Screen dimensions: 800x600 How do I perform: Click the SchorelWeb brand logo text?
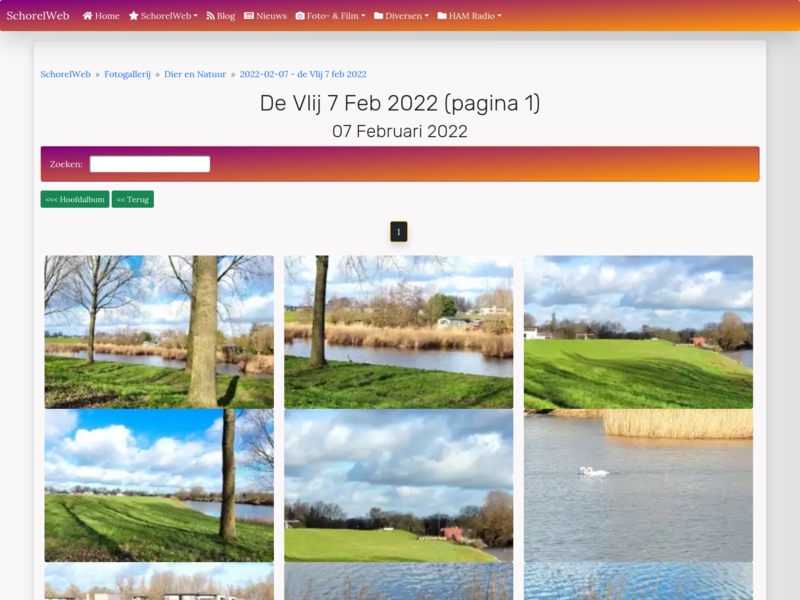point(38,16)
